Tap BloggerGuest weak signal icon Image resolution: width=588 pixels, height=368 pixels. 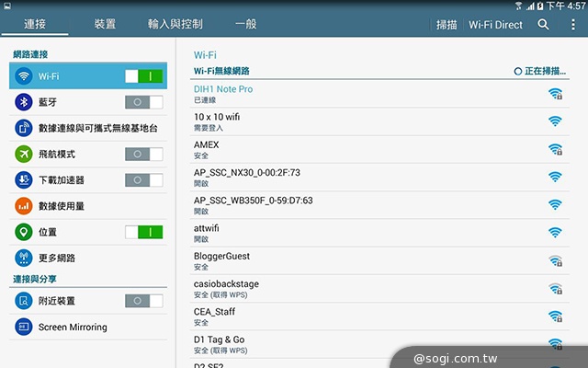555,260
